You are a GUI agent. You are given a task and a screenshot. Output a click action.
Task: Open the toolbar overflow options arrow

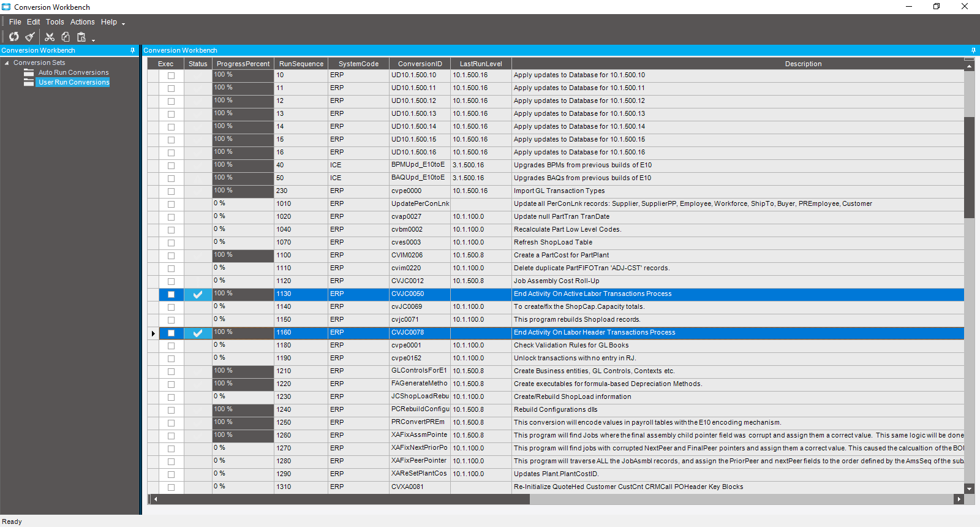pyautogui.click(x=94, y=40)
